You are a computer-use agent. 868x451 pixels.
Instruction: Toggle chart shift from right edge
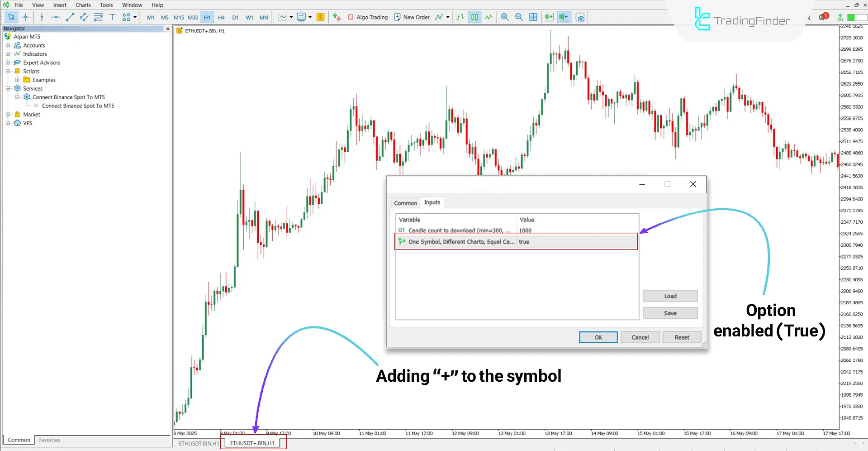(563, 17)
